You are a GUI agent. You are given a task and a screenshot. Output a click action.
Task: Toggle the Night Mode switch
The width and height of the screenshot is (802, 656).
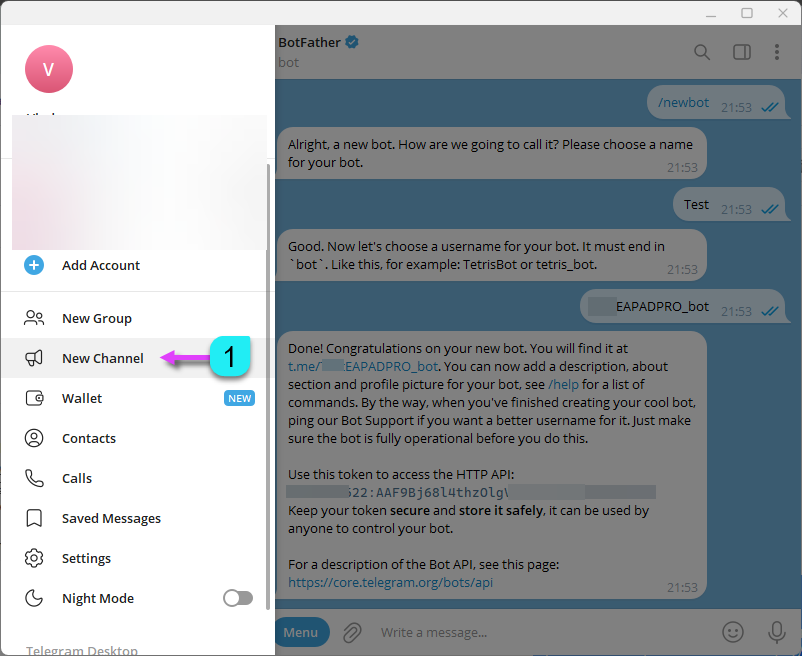coord(238,598)
